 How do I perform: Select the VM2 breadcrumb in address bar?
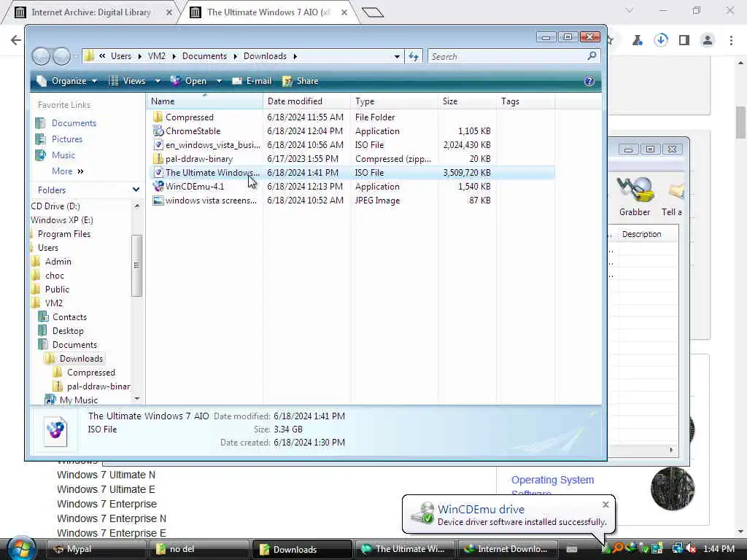(157, 56)
